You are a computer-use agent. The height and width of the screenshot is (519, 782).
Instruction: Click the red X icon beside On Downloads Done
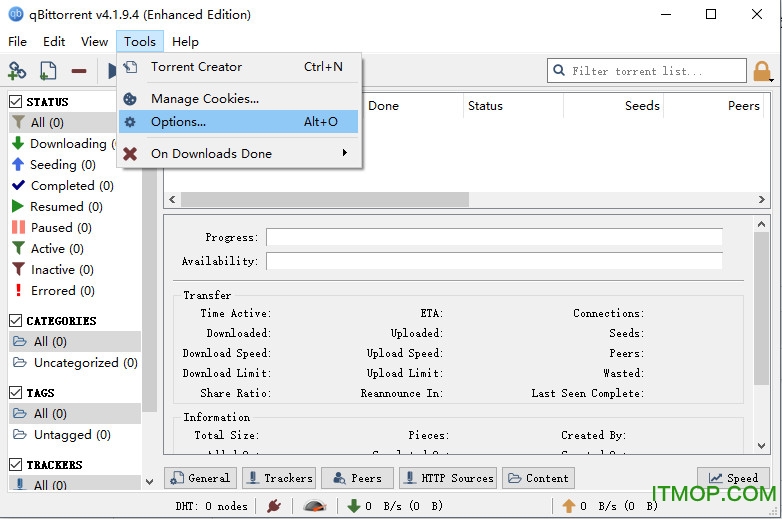coord(130,154)
